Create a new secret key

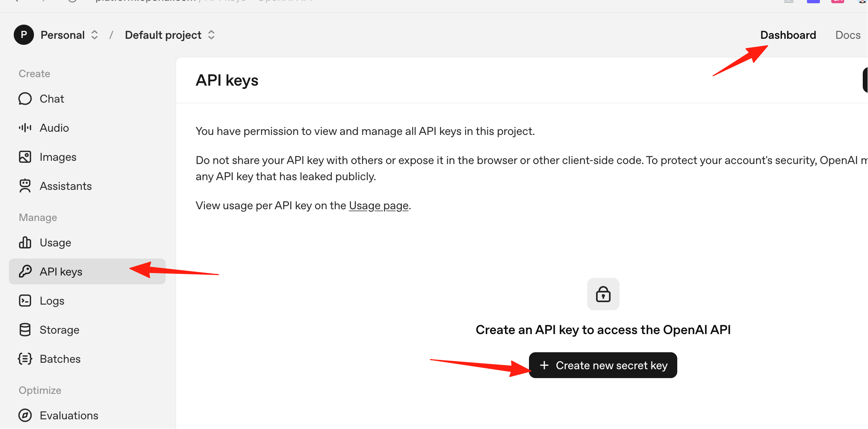[x=603, y=365]
